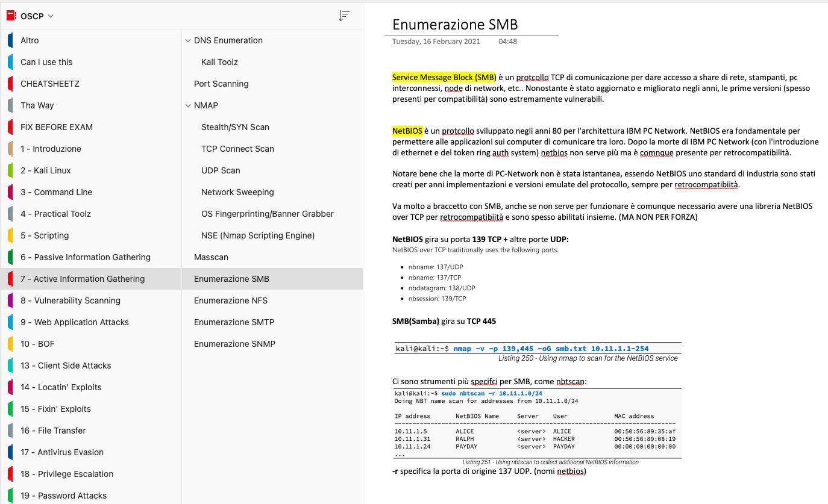The height and width of the screenshot is (504, 828).
Task: Click the sort pages icon
Action: click(x=344, y=16)
